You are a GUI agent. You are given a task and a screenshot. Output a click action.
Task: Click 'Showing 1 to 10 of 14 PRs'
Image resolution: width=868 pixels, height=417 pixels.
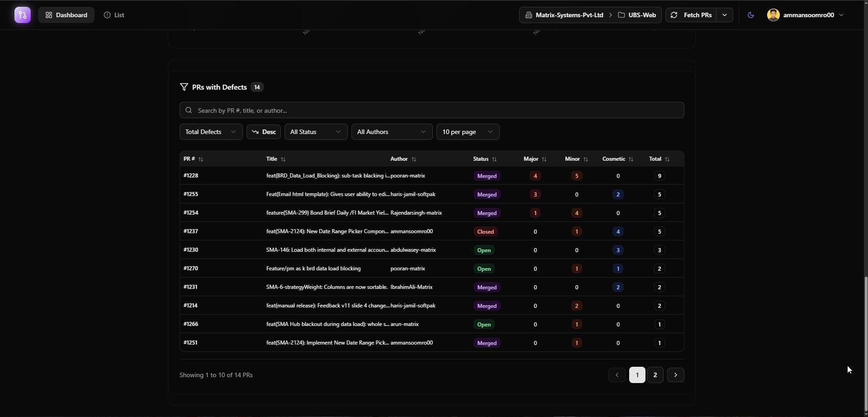tap(216, 375)
